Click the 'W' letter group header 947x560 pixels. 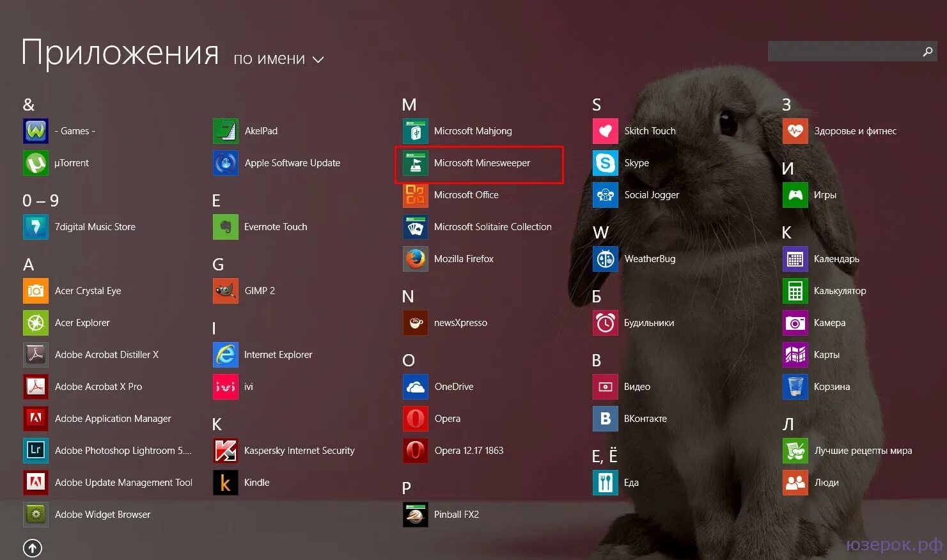pyautogui.click(x=600, y=233)
